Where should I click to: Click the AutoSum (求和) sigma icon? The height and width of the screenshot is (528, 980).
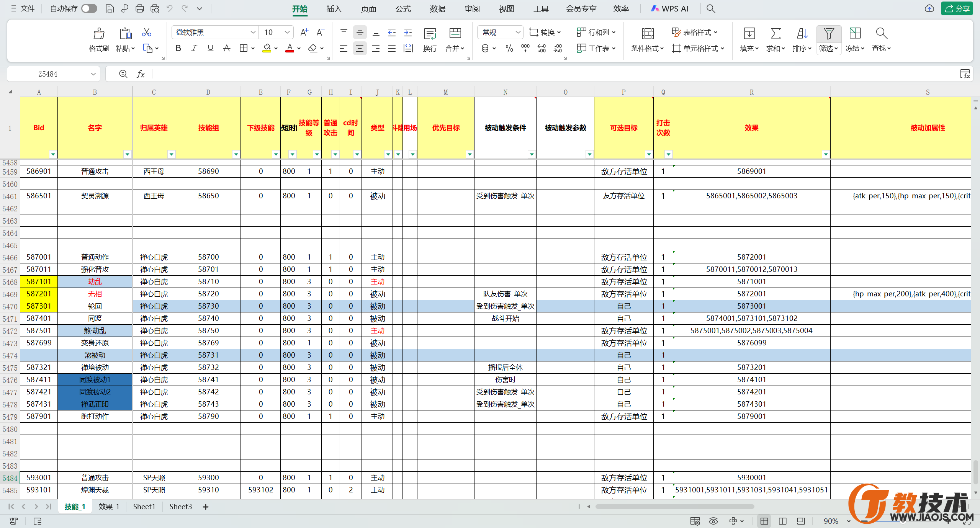(775, 34)
